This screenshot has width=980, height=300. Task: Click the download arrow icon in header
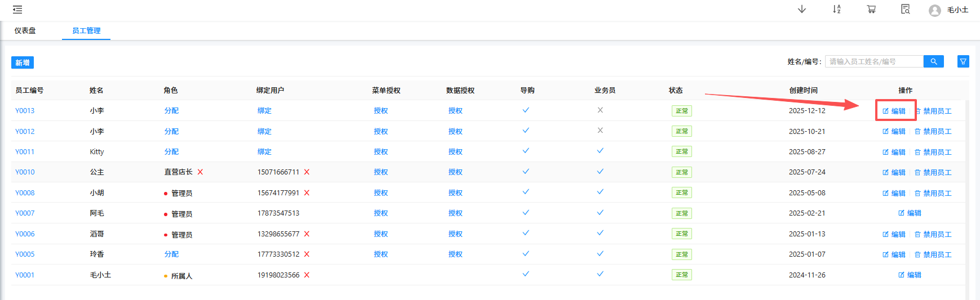802,10
